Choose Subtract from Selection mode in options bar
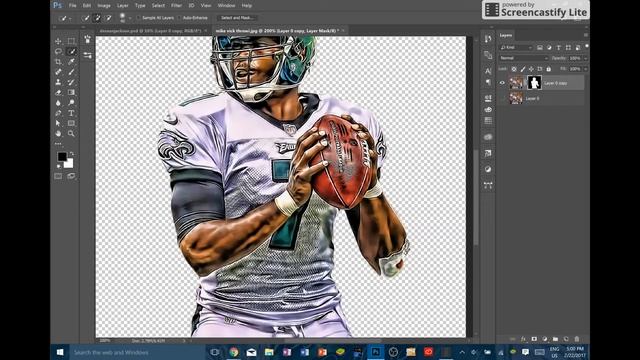 (x=109, y=18)
